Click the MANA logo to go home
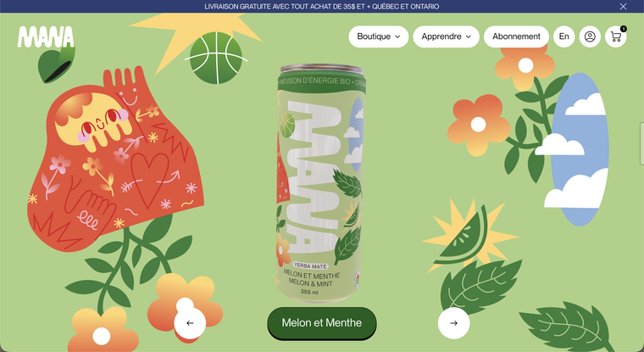The image size is (644, 352). (46, 37)
